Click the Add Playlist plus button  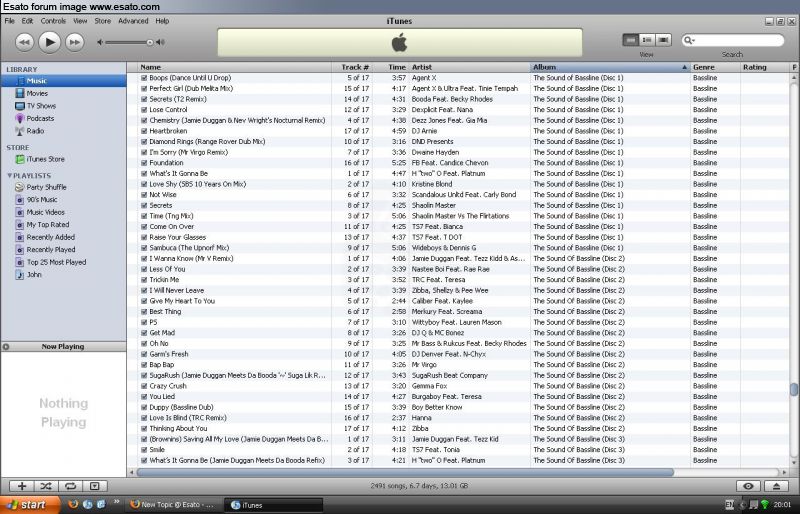coord(22,486)
